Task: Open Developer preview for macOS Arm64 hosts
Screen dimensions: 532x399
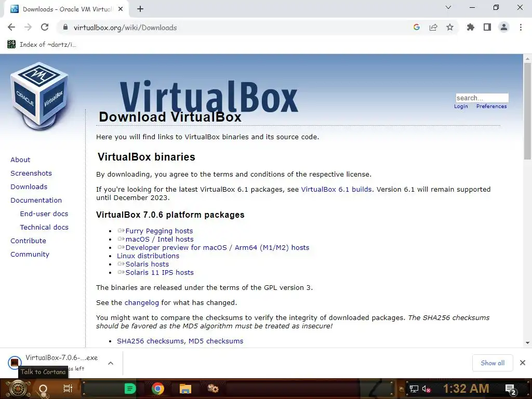Action: 217,247
